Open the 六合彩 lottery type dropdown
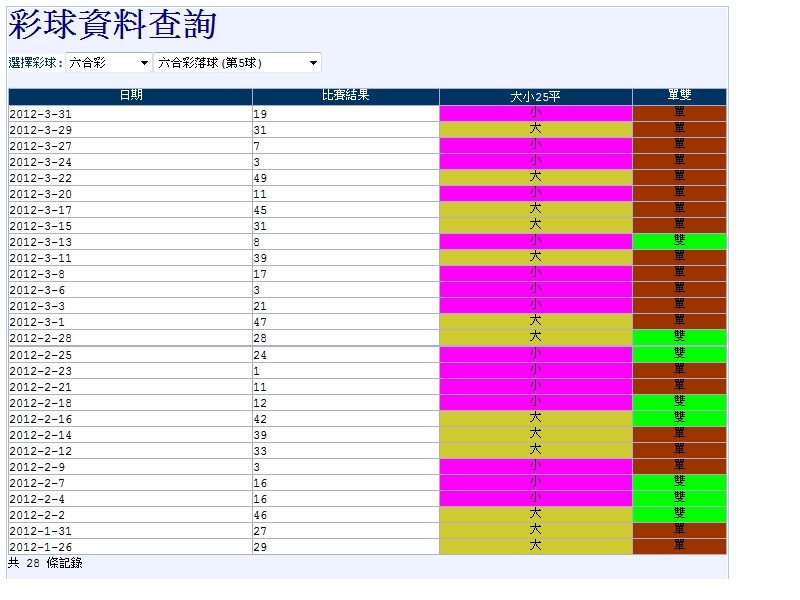This screenshot has height=600, width=800. pyautogui.click(x=108, y=63)
